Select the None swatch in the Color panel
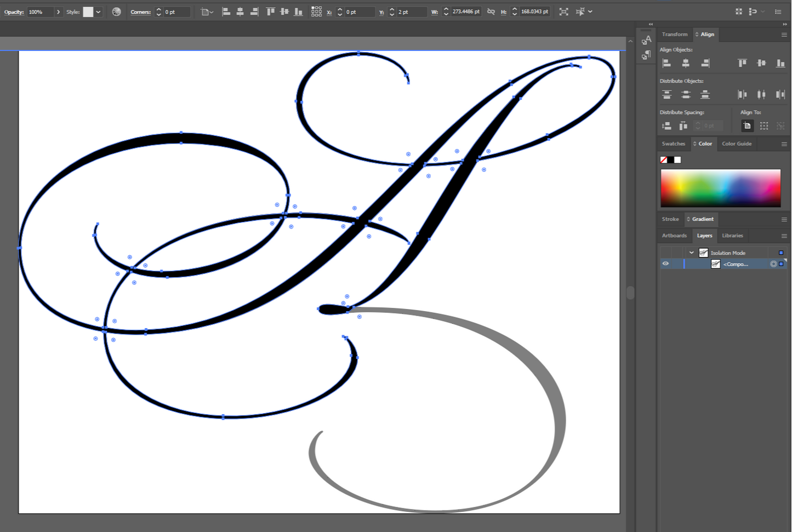The height and width of the screenshot is (532, 792). (x=663, y=160)
